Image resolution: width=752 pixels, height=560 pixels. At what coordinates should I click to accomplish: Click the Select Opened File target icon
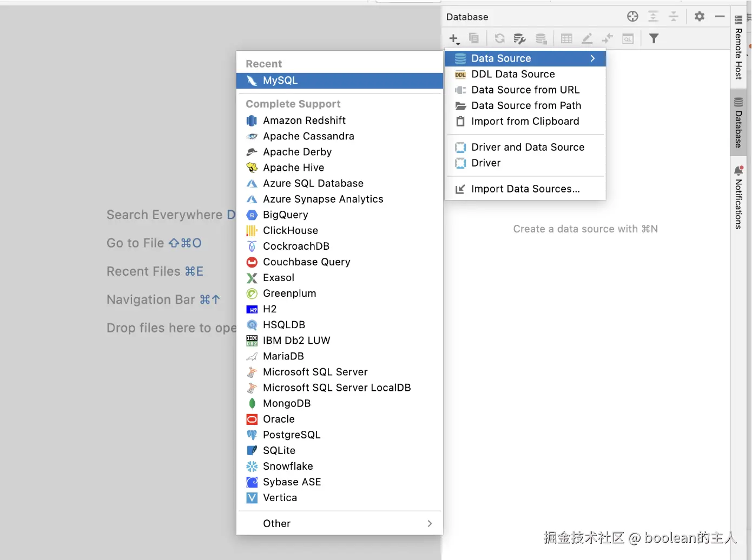click(632, 16)
